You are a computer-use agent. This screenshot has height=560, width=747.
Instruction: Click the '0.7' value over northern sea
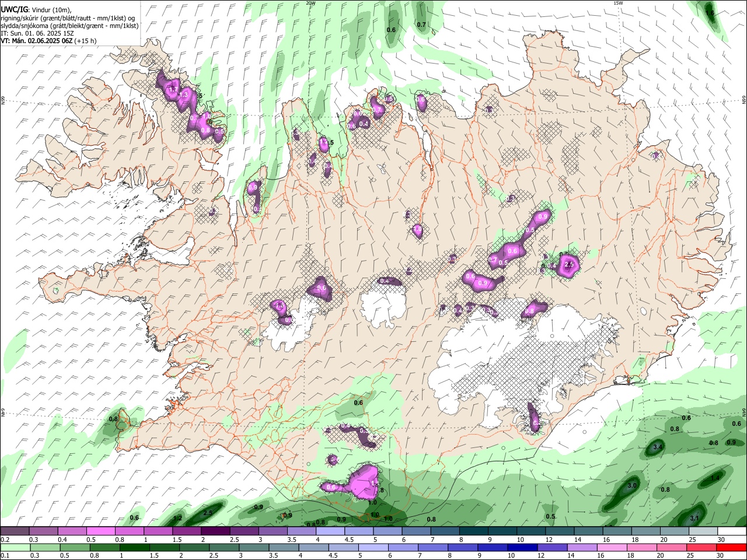421,24
